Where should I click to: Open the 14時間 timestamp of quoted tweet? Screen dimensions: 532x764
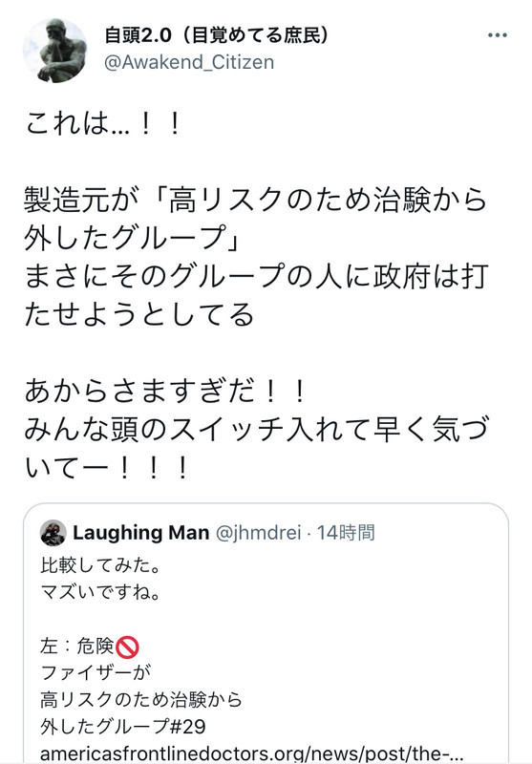coord(346,533)
